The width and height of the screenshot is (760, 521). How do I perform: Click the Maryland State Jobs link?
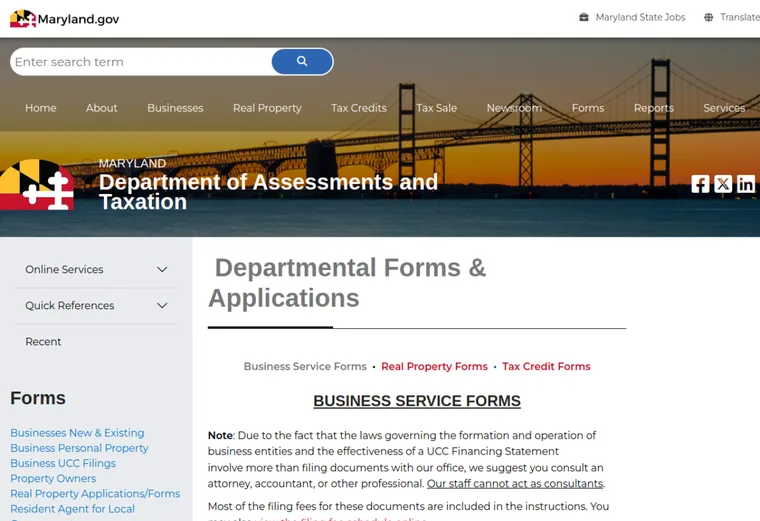pos(640,17)
